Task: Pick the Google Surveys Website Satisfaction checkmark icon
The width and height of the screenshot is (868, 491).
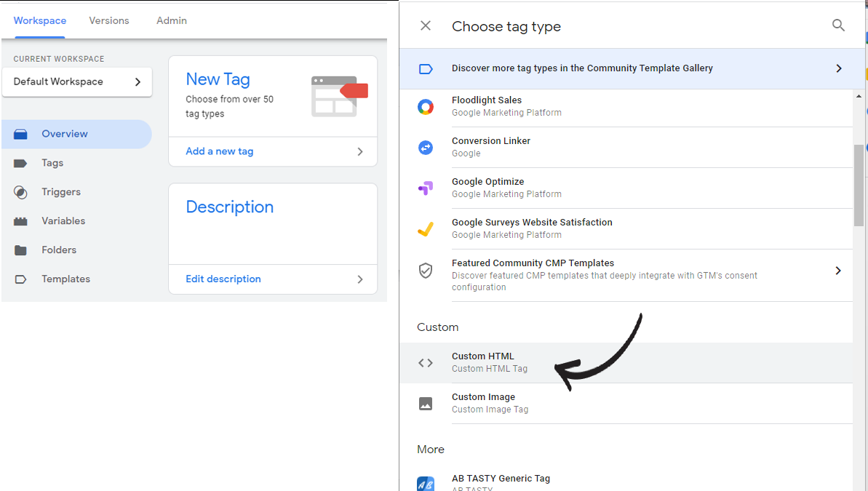Action: (425, 228)
